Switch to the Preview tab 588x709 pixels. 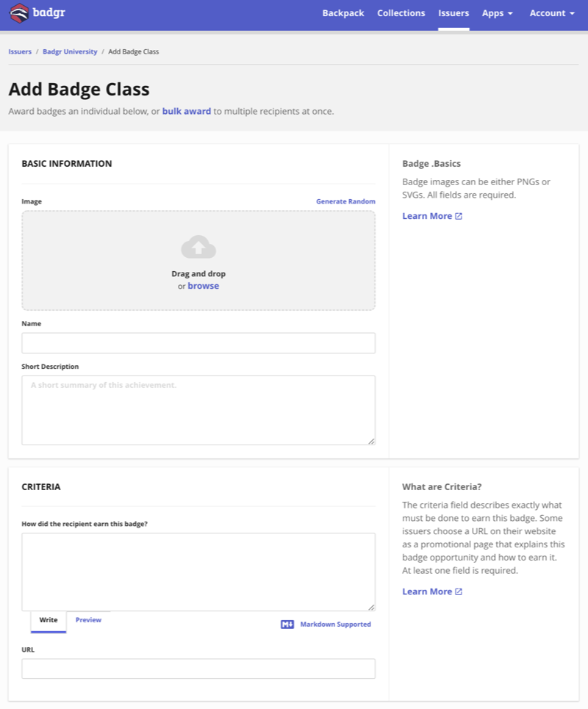(88, 620)
